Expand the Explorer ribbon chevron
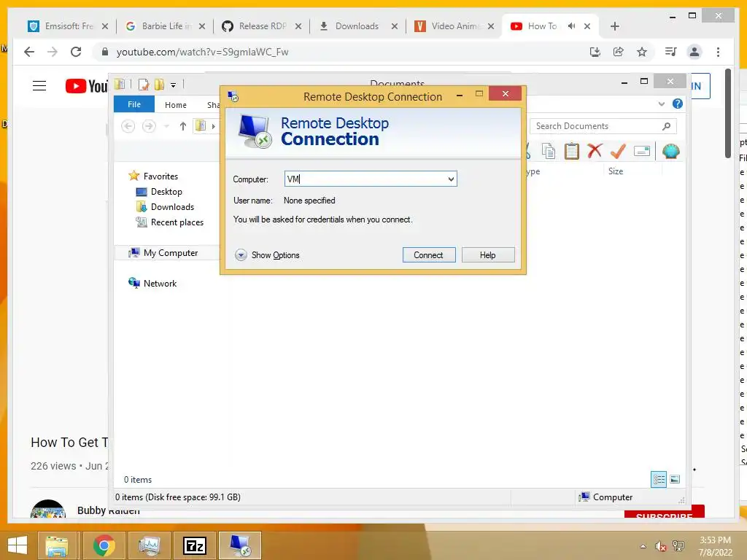Image resolution: width=747 pixels, height=560 pixels. coord(661,104)
